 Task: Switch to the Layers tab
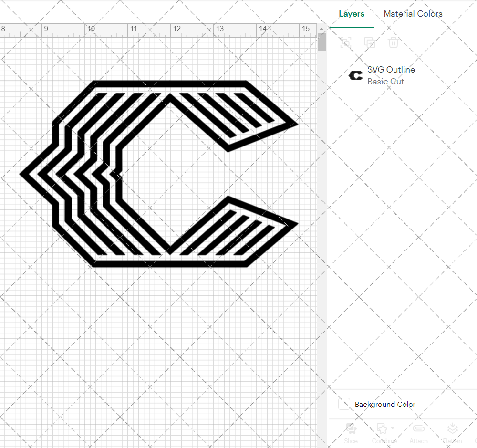(x=352, y=14)
